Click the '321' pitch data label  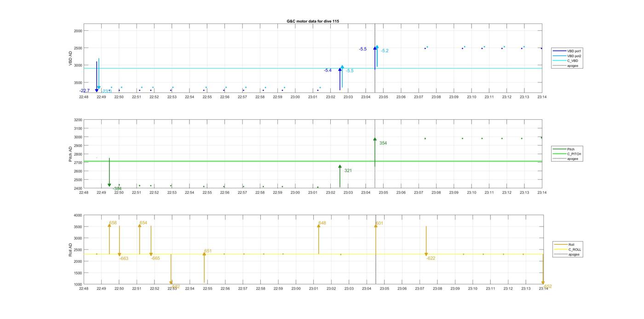coord(348,170)
